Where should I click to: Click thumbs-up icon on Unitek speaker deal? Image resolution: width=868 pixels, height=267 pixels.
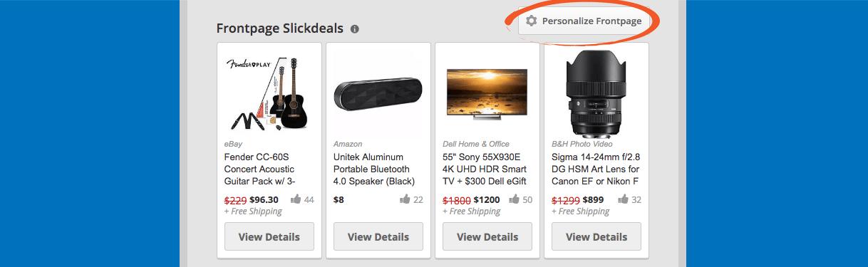click(405, 199)
